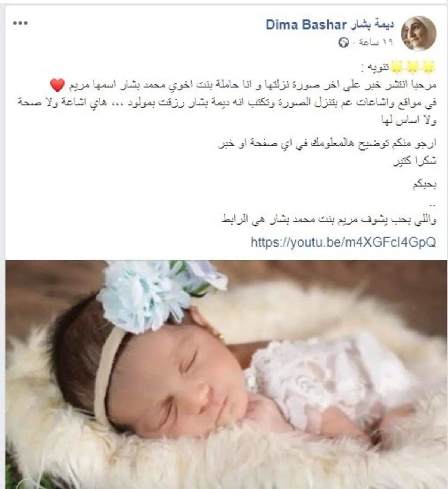Click the middle sun emoji
Viewport: 448px width, 489px height.
point(413,67)
